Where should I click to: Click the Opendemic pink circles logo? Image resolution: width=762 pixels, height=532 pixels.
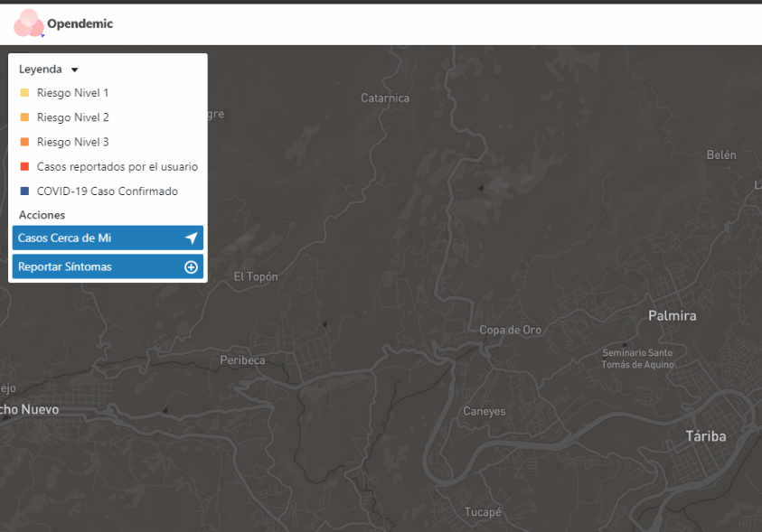[28, 23]
